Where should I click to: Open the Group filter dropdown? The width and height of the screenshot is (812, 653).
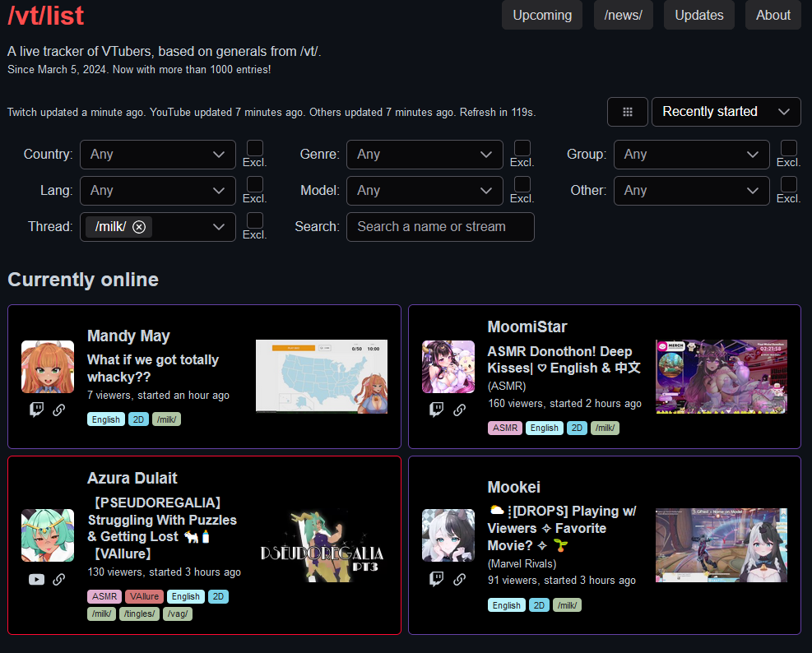(x=691, y=155)
